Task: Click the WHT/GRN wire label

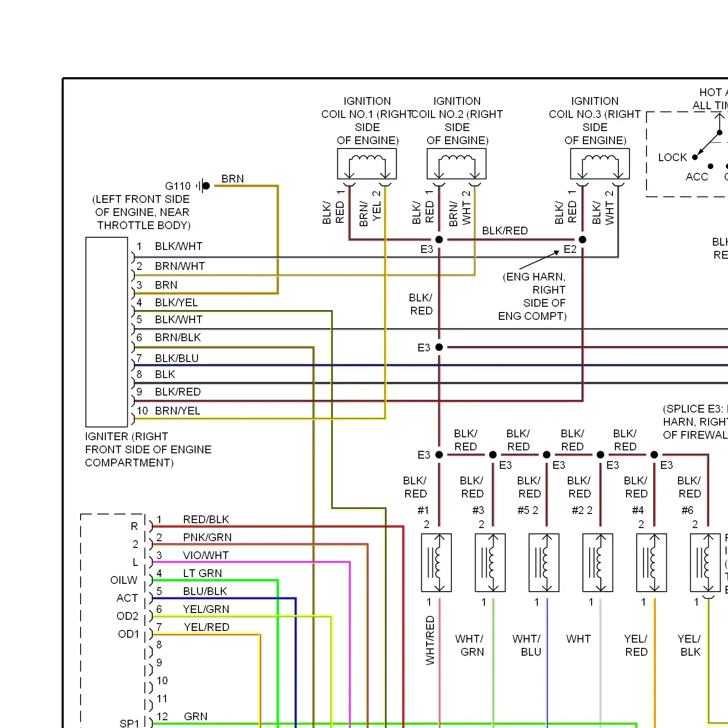Action: tap(470, 645)
